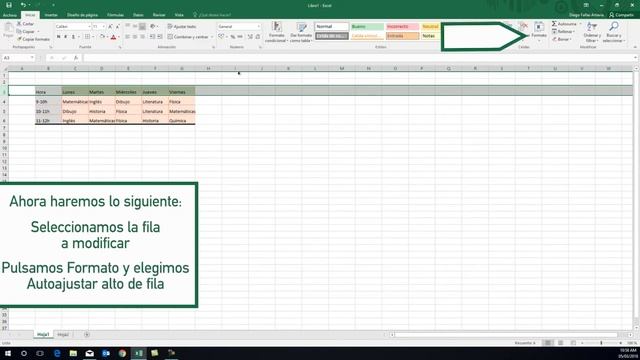The height and width of the screenshot is (360, 640).
Task: Open the Diseño de página tab
Action: [82, 15]
